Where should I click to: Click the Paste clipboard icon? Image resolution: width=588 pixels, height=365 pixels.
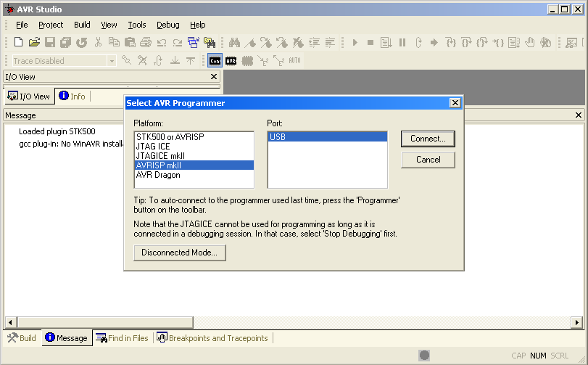[x=130, y=42]
